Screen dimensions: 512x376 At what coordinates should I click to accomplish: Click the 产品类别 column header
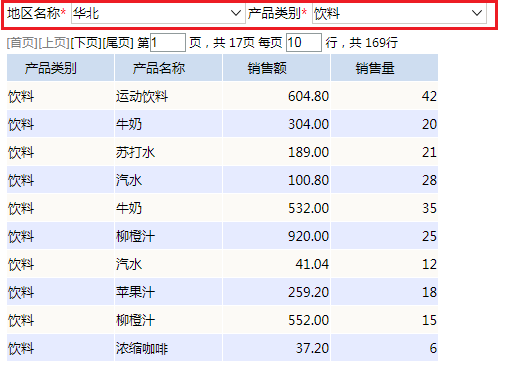coord(60,68)
